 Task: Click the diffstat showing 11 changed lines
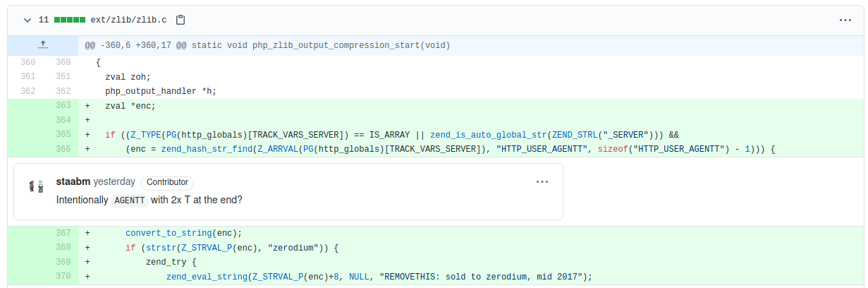[x=62, y=20]
